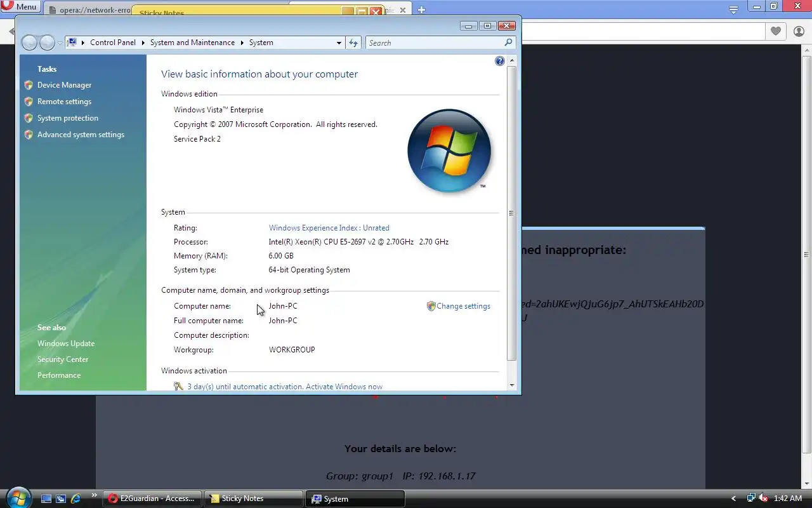The image size is (812, 508).
Task: Open Device Manager from Tasks
Action: click(x=64, y=85)
